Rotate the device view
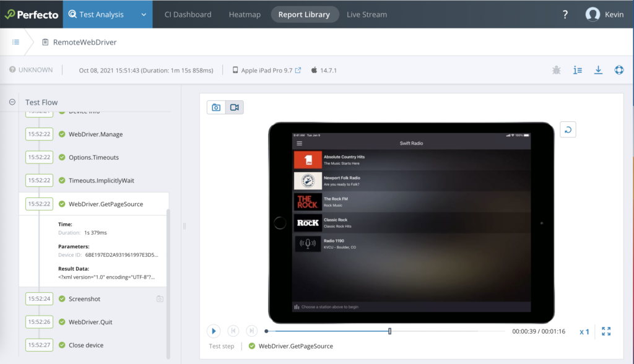The height and width of the screenshot is (364, 634). pyautogui.click(x=568, y=130)
